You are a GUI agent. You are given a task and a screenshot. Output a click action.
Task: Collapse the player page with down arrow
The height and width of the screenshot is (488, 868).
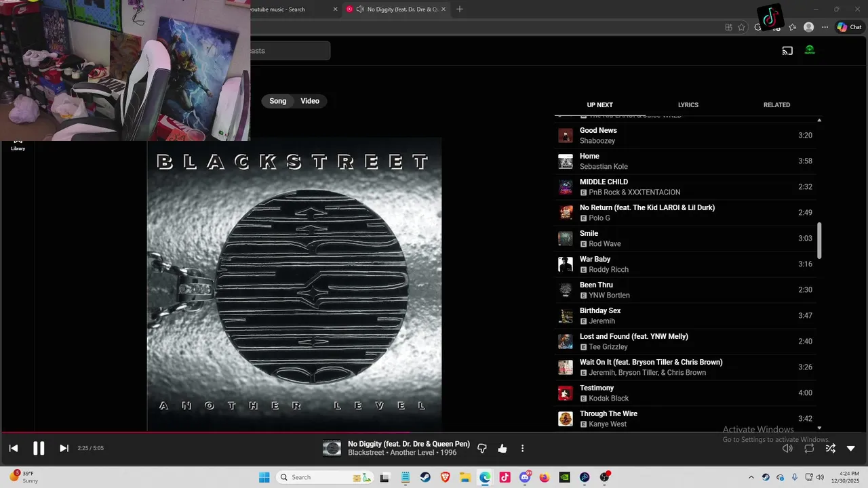851,448
